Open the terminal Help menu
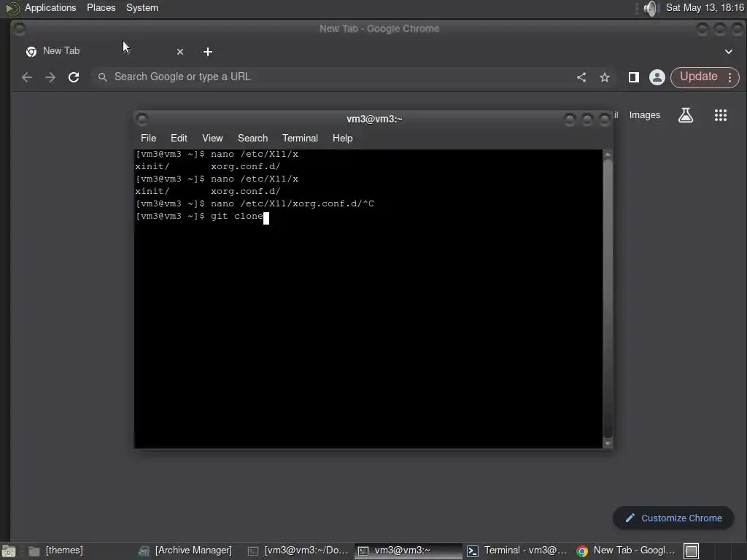 coord(342,138)
